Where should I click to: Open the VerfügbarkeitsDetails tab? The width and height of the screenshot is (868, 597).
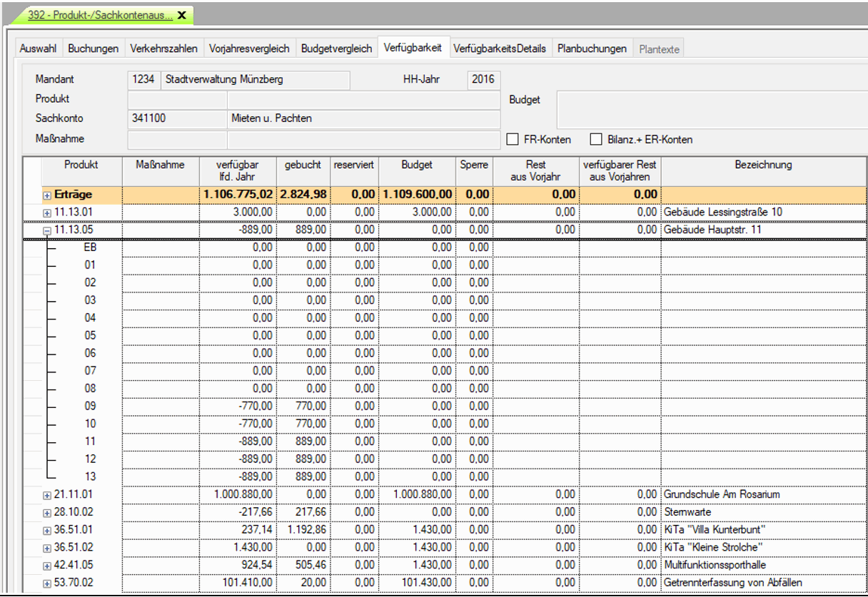[x=500, y=49]
